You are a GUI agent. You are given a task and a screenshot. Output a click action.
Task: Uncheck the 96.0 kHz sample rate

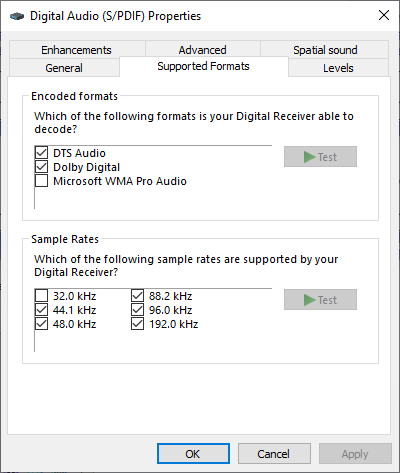(137, 310)
